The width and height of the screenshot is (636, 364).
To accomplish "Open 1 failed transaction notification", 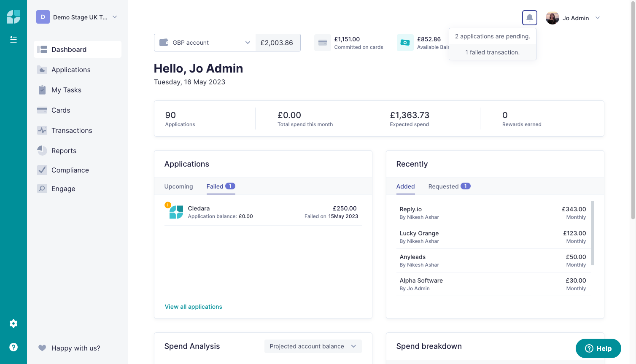I will pyautogui.click(x=492, y=52).
